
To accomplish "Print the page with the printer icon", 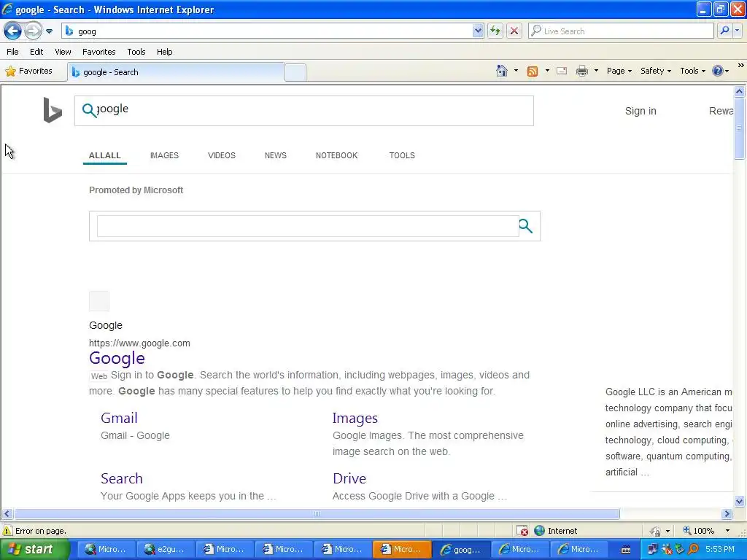I will click(581, 71).
